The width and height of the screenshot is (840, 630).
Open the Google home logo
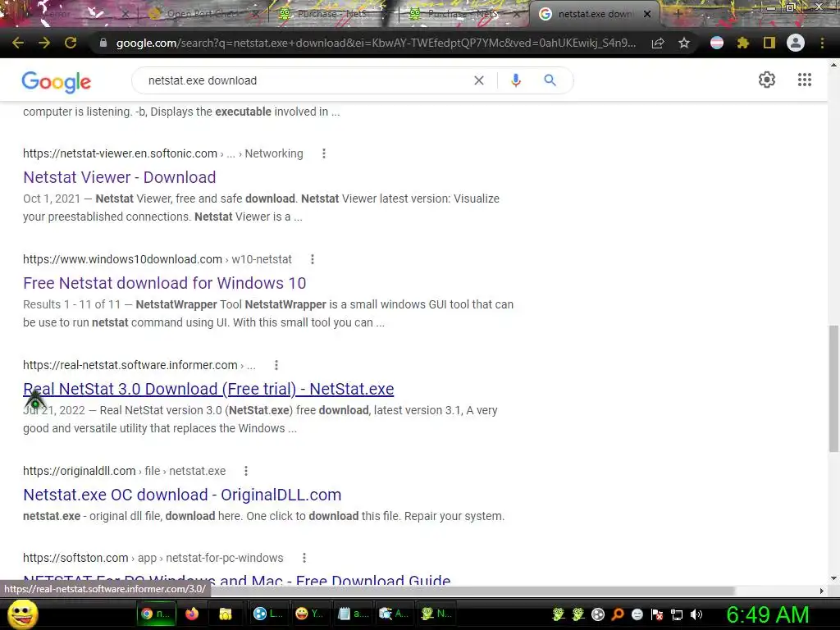pos(57,81)
